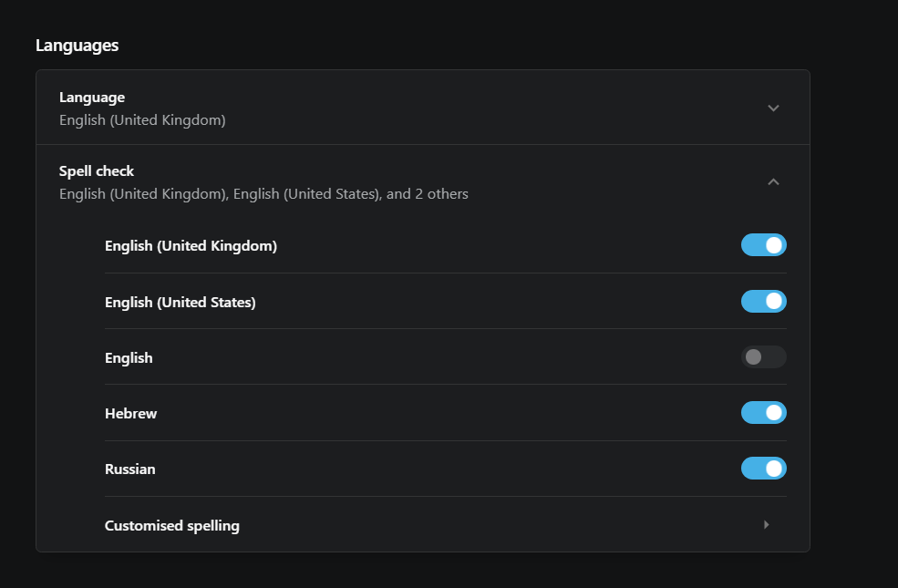Image resolution: width=898 pixels, height=588 pixels.
Task: Click the Language row title
Action: point(92,98)
